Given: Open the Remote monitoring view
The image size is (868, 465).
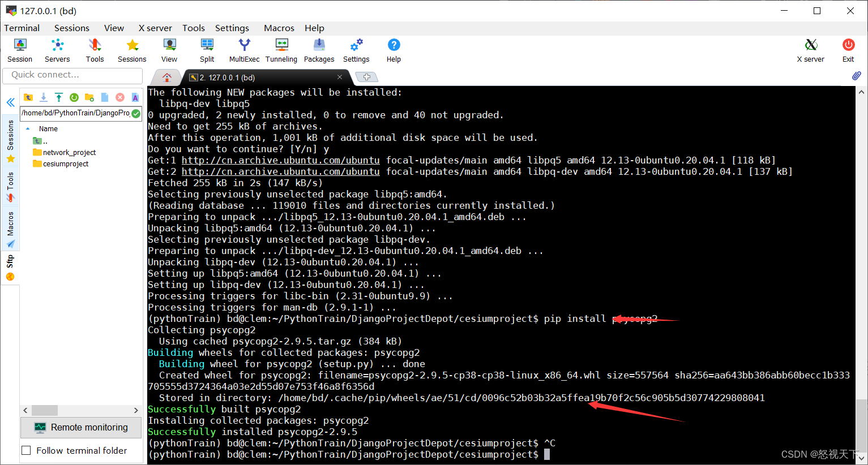Looking at the screenshot, I should pos(80,427).
